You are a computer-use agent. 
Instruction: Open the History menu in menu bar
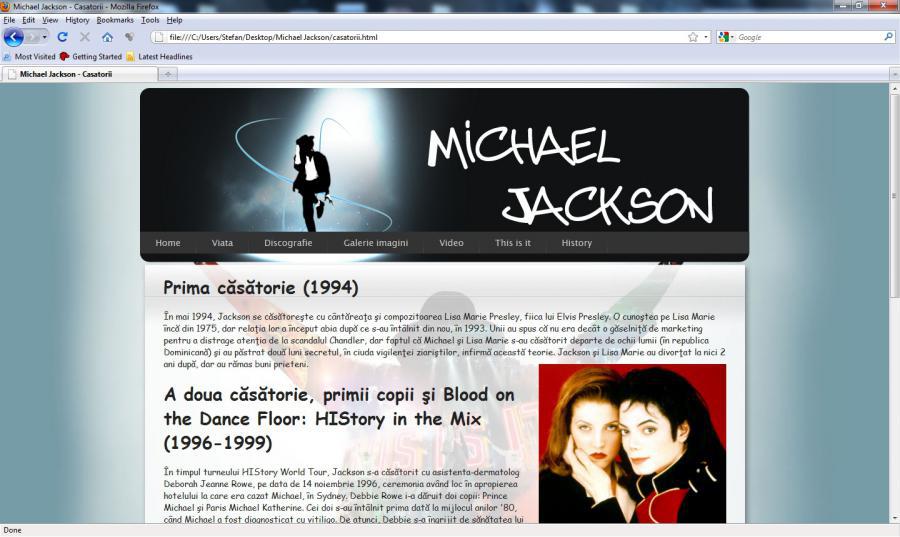point(77,20)
